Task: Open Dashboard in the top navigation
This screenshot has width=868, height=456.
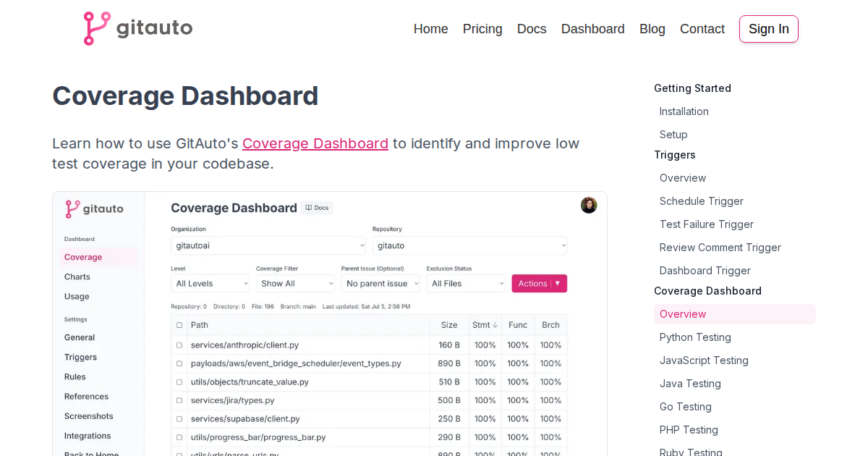Action: [593, 29]
